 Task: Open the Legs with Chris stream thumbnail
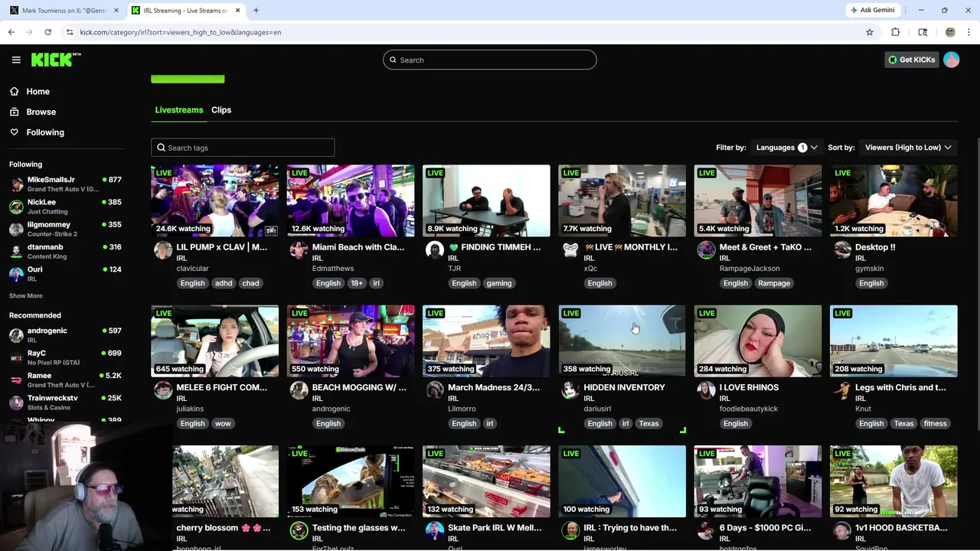893,341
